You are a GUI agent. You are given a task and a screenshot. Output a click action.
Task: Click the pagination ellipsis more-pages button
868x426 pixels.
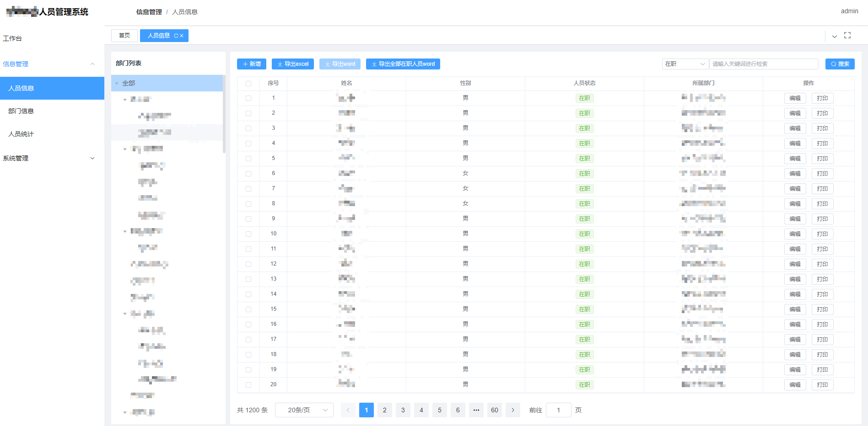(x=476, y=410)
